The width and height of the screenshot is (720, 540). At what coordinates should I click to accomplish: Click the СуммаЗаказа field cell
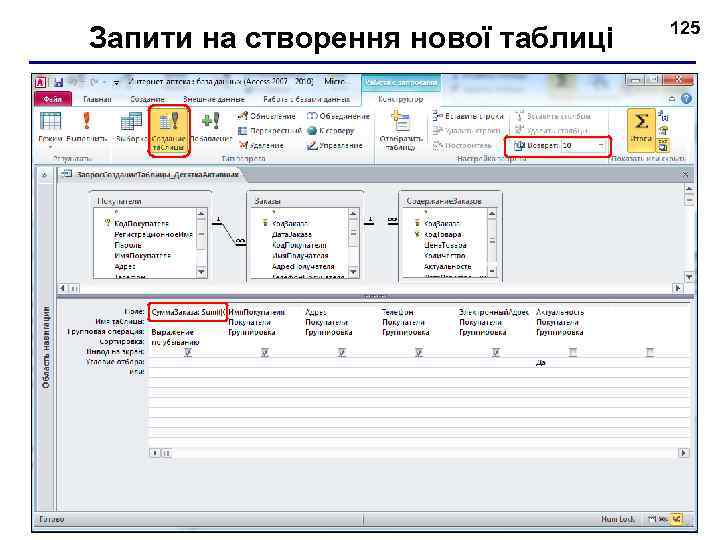click(188, 312)
